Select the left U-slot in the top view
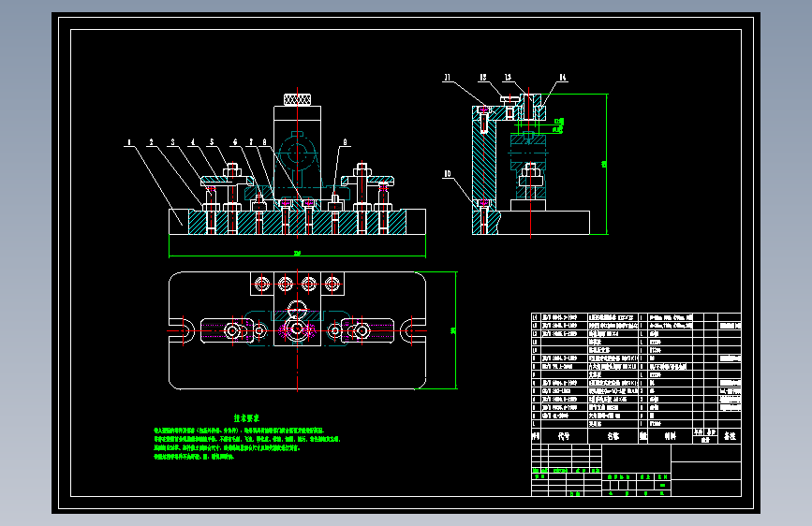This screenshot has width=812, height=526. tap(182, 330)
